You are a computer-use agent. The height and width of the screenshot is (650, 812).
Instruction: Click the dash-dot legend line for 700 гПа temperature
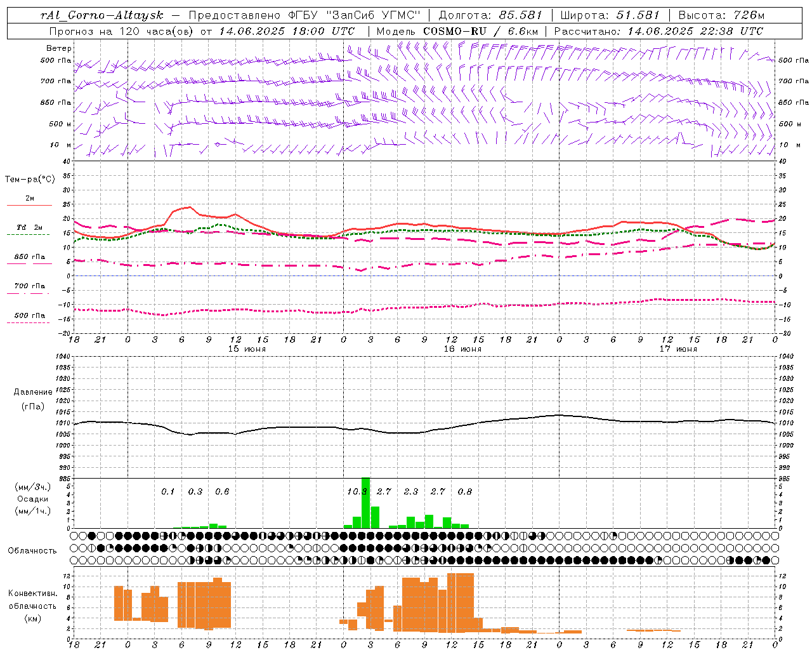[x=29, y=293]
